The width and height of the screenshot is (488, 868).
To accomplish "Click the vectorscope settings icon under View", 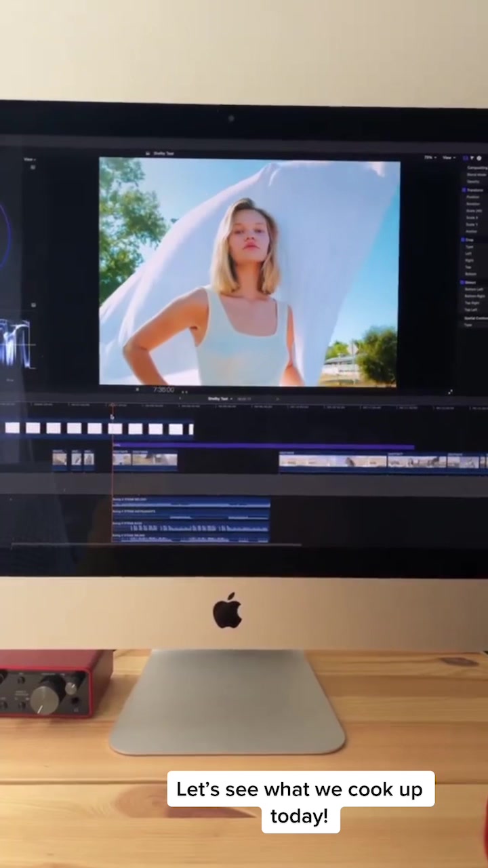I will 33,167.
